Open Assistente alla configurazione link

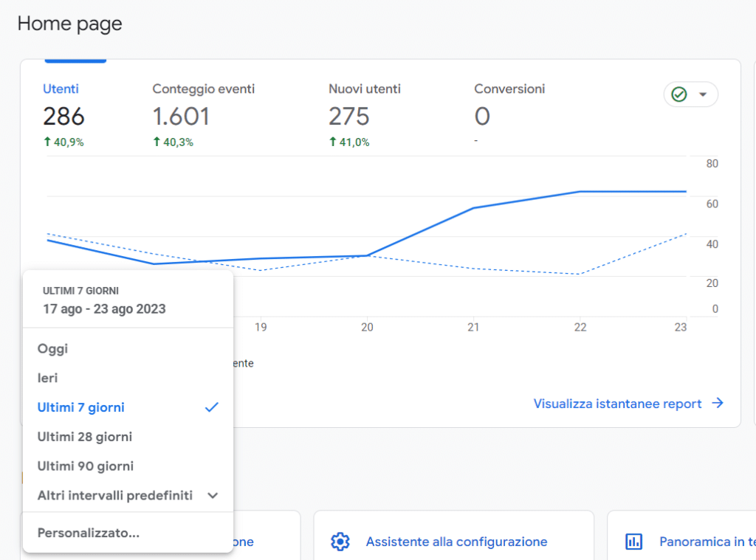(x=456, y=542)
